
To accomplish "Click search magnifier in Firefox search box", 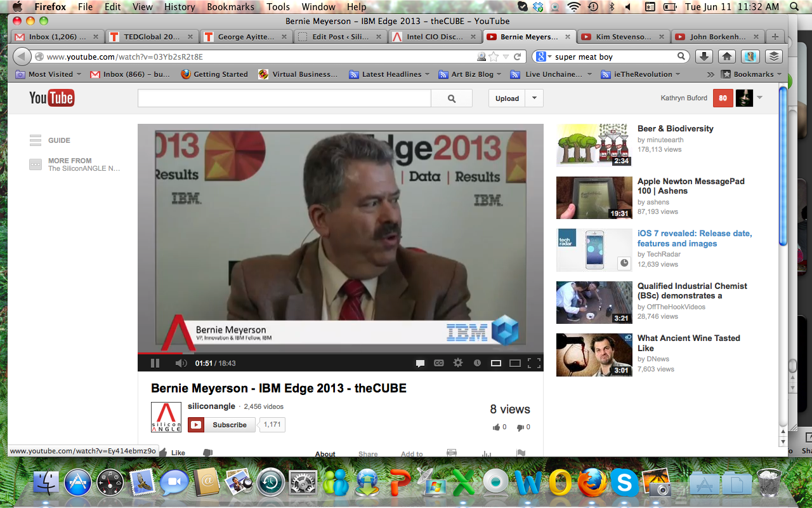I will pyautogui.click(x=681, y=57).
